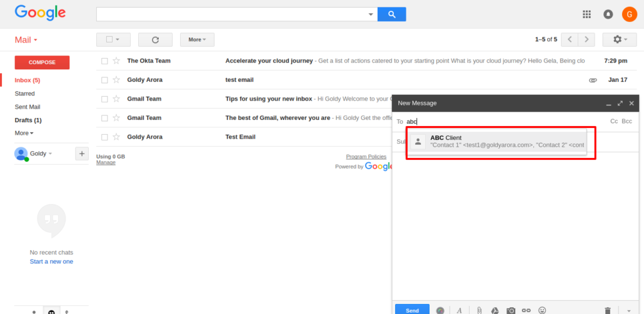
Task: Click the Goldy profile avatar in chat
Action: [21, 154]
